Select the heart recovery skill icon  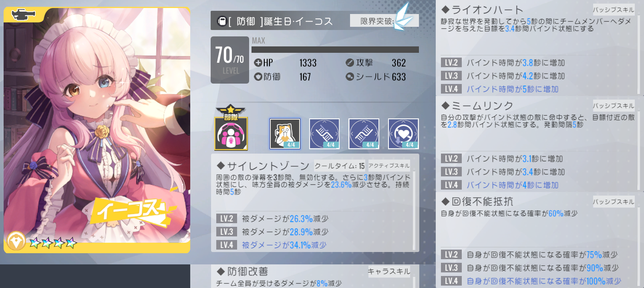coord(403,134)
